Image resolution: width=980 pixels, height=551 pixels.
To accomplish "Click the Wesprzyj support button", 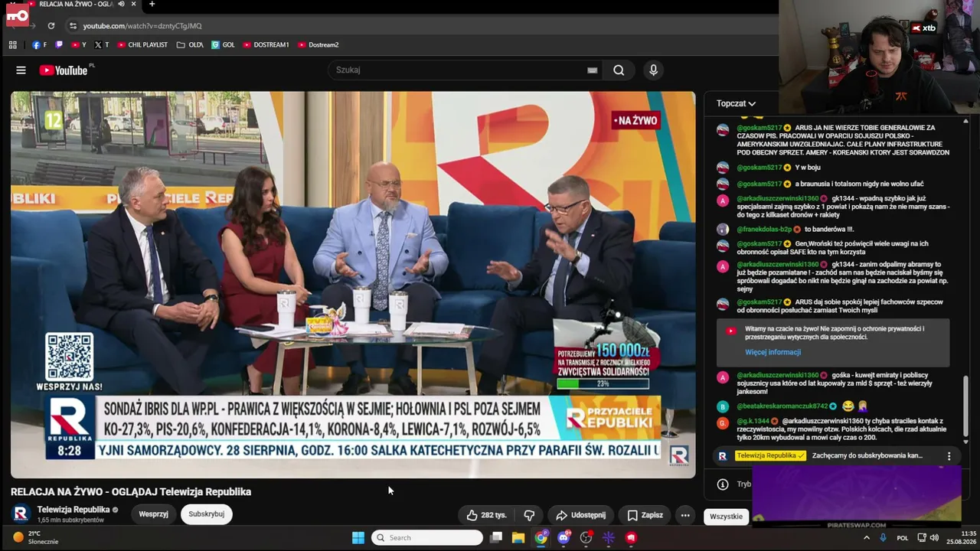I will click(x=153, y=514).
